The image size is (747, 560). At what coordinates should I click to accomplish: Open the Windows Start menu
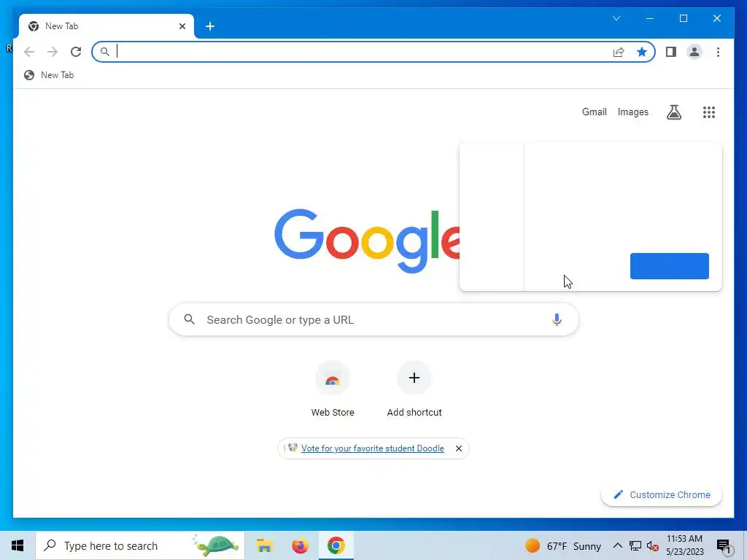click(18, 545)
